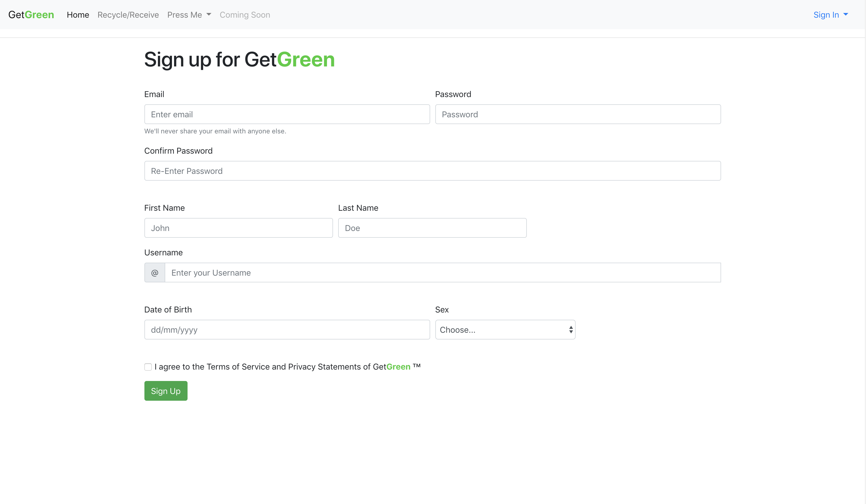Select the Re-Enter Password field
Screen dimensions: 866x504
[x=432, y=171]
